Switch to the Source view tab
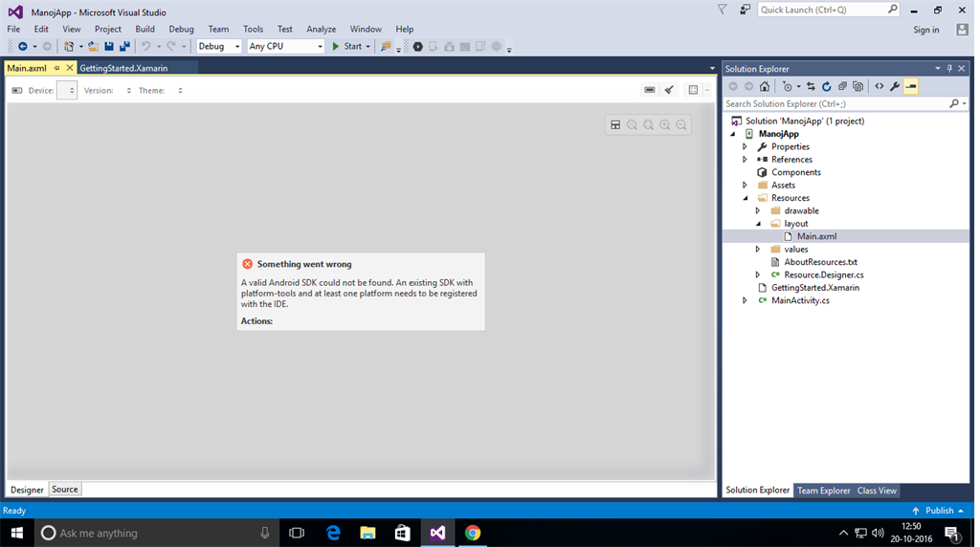This screenshot has height=547, width=980. [x=65, y=489]
